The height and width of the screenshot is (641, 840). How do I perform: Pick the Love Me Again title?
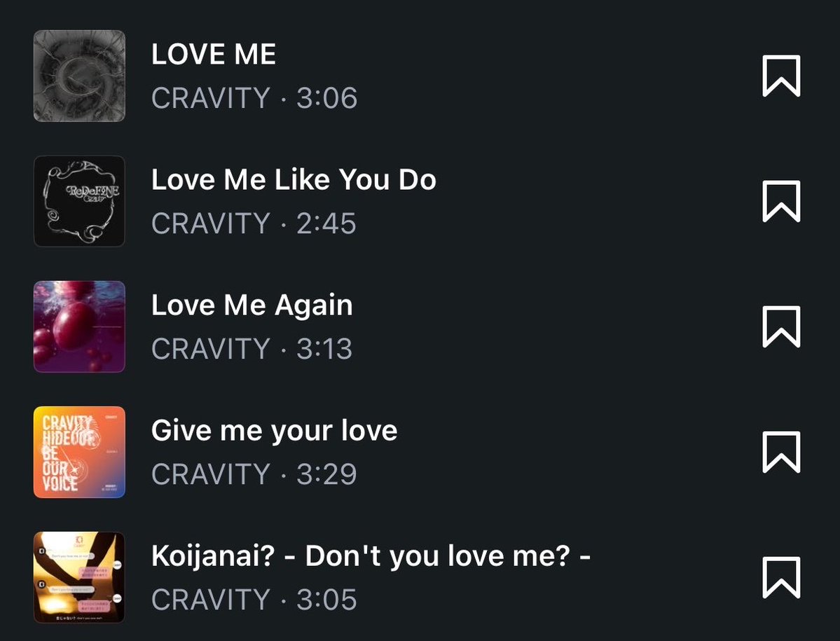[252, 305]
